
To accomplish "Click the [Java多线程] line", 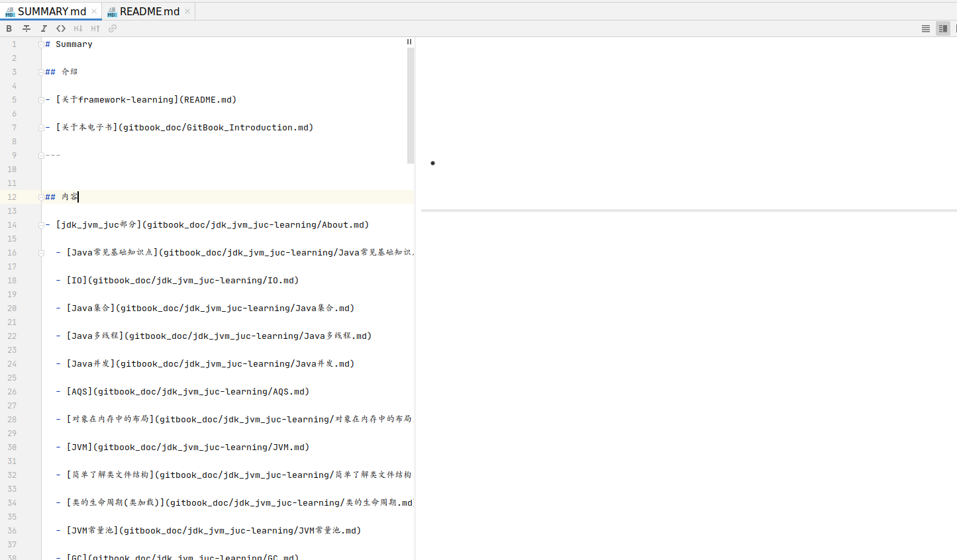I will coord(214,336).
